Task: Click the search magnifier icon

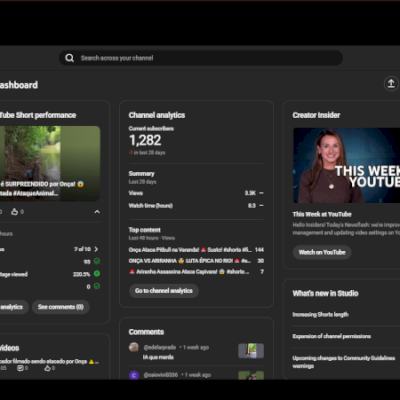Action: point(69,58)
